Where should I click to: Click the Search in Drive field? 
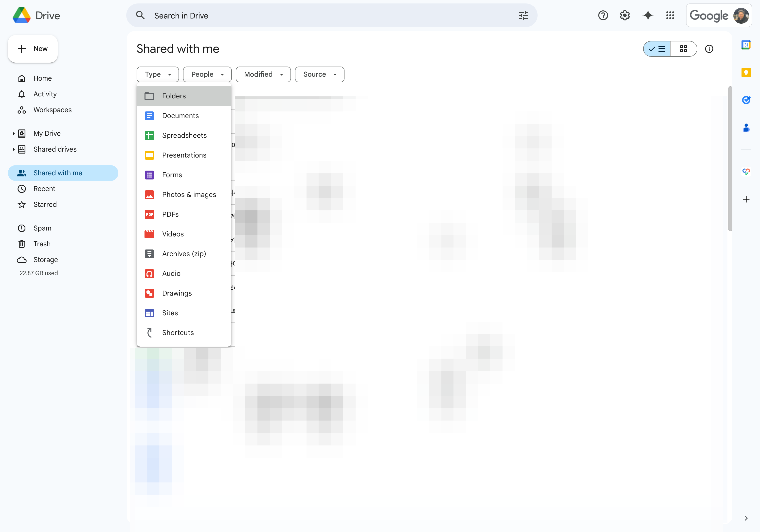332,16
